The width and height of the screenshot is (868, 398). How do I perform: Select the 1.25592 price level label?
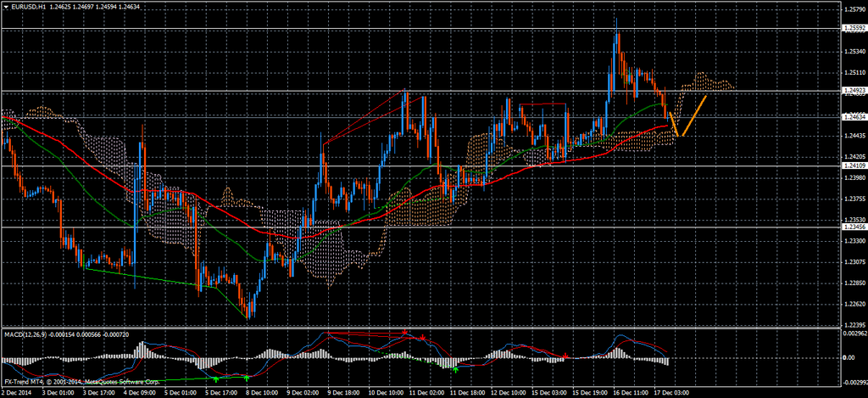coord(854,29)
